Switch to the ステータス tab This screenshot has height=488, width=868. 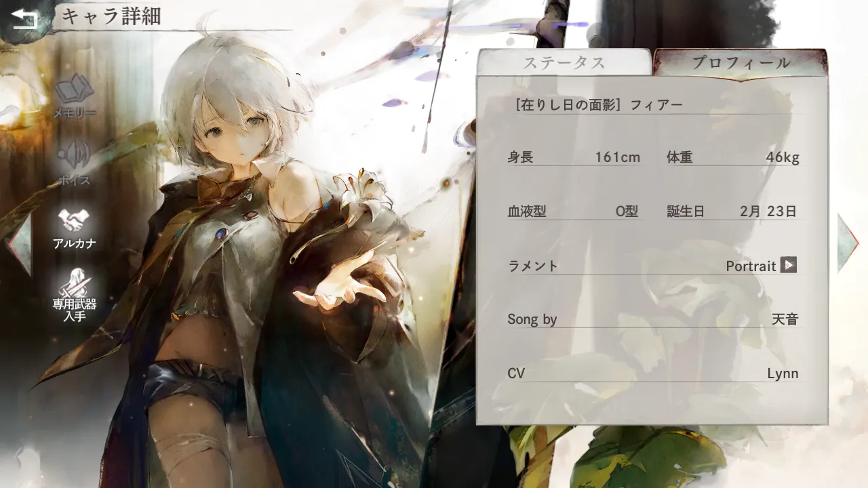point(564,63)
